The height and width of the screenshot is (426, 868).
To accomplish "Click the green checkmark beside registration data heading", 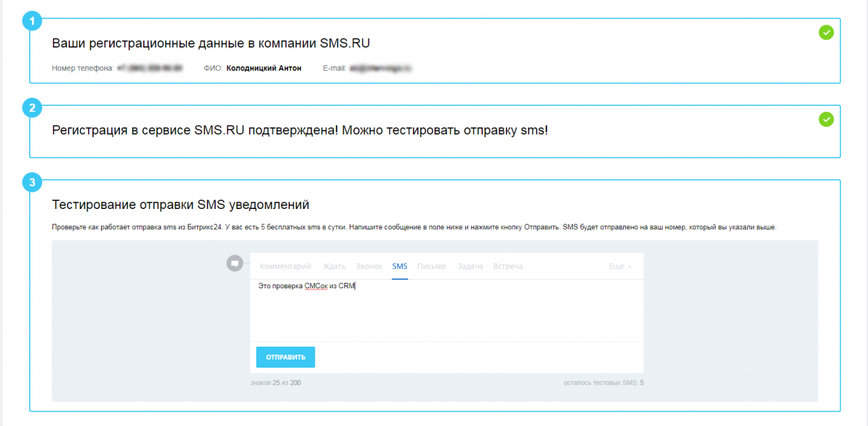I will (826, 32).
